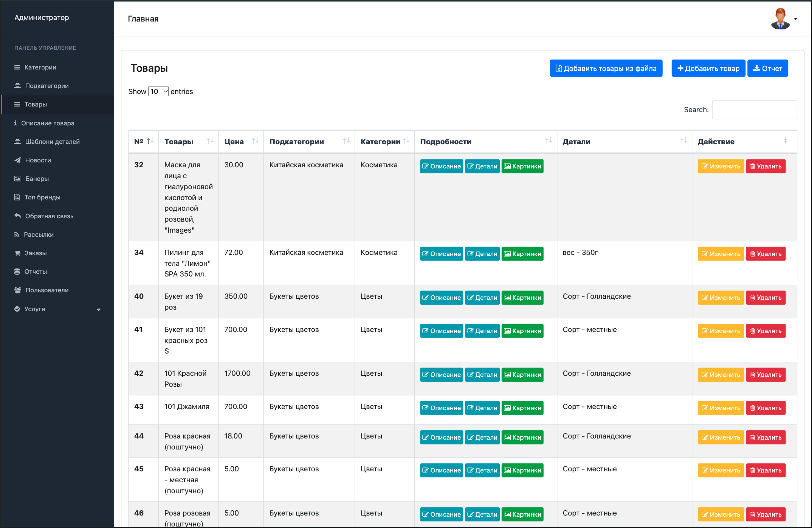Delete product 34 with Удалить
Image resolution: width=812 pixels, height=528 pixels.
point(766,254)
